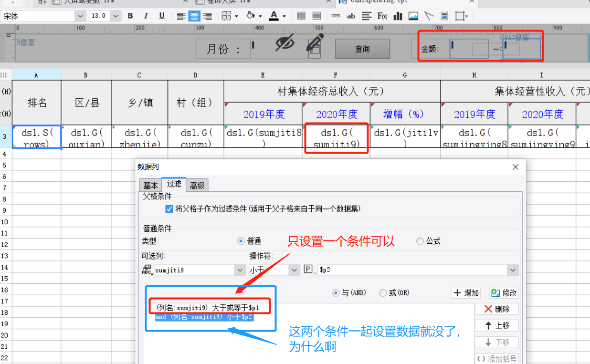Click the 添加括号 add brackets button
This screenshot has height=364, width=590.
[496, 359]
